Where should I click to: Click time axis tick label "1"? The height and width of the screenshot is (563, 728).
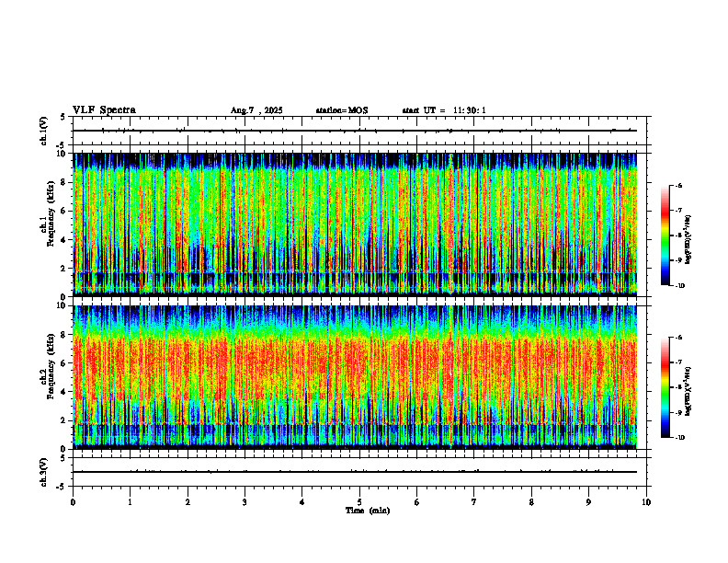pyautogui.click(x=130, y=502)
